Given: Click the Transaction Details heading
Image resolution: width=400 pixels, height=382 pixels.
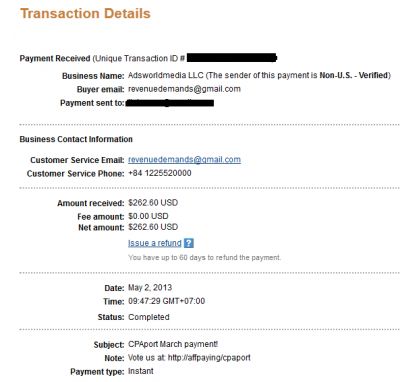Looking at the screenshot, I should [x=85, y=14].
